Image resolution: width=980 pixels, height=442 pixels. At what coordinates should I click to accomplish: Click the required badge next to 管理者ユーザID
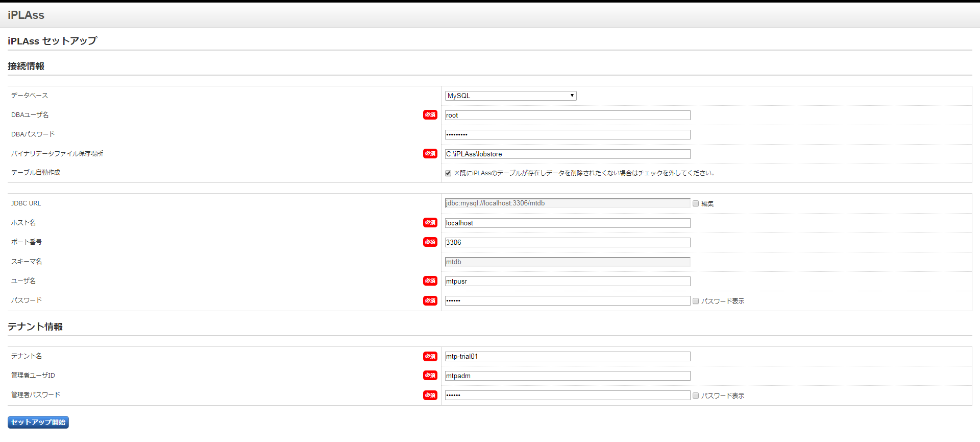430,376
